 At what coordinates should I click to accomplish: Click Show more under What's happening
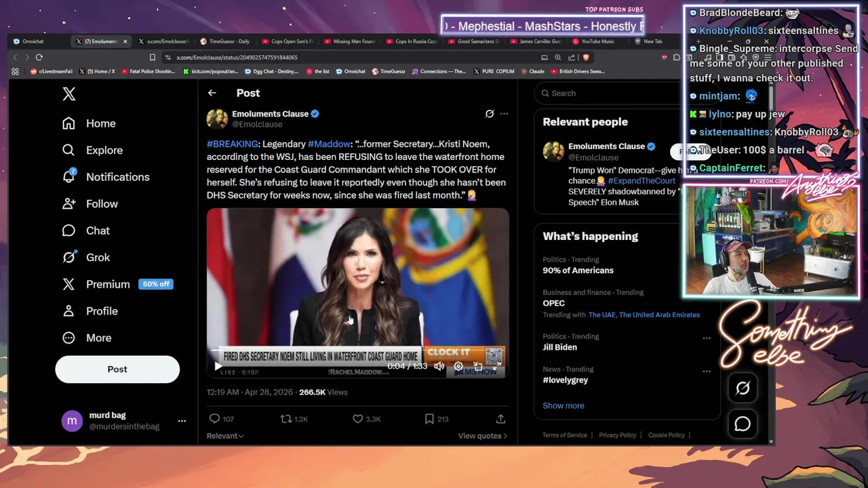tap(564, 405)
